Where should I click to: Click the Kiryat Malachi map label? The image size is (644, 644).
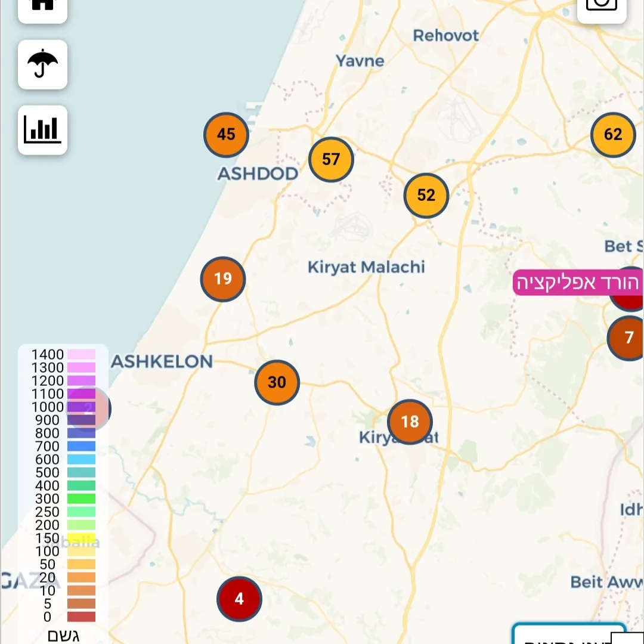[x=366, y=267]
